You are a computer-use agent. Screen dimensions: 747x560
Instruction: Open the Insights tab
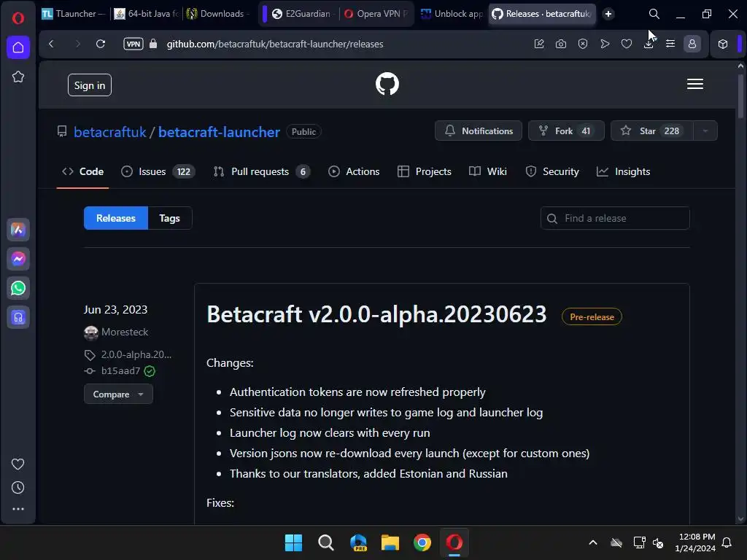pos(623,171)
